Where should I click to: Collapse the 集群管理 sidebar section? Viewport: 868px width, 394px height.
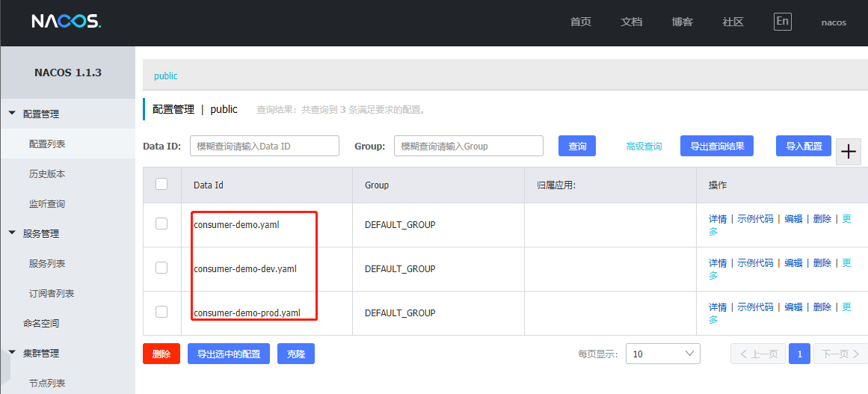click(12, 353)
